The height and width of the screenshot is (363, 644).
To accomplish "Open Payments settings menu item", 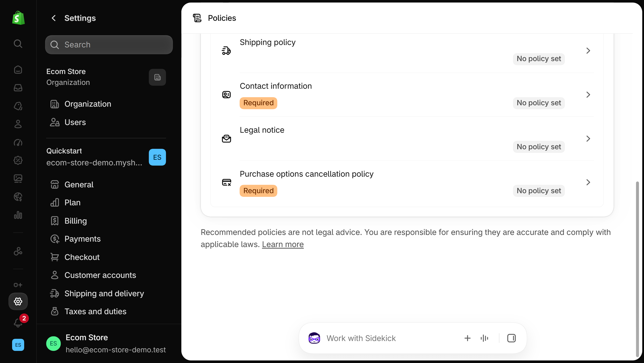I will pyautogui.click(x=106, y=239).
